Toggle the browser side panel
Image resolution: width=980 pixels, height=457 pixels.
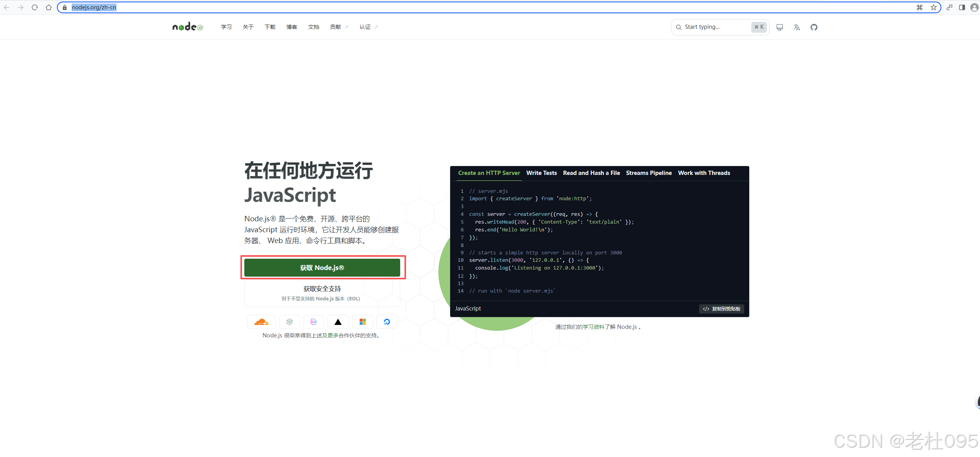pyautogui.click(x=962, y=7)
